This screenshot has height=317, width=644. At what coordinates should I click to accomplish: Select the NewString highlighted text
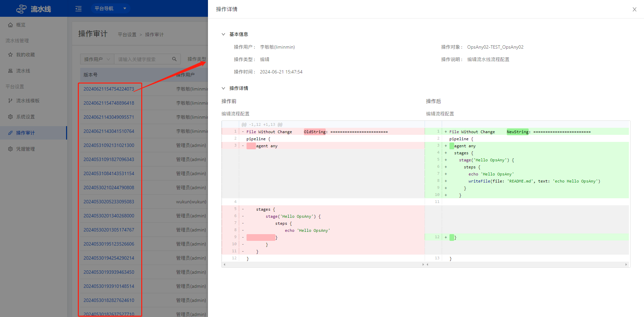(x=518, y=132)
